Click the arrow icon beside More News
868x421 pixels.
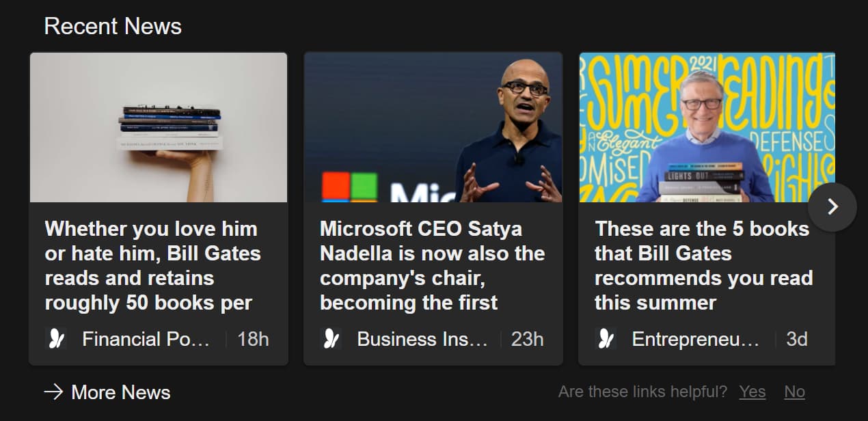click(x=53, y=392)
